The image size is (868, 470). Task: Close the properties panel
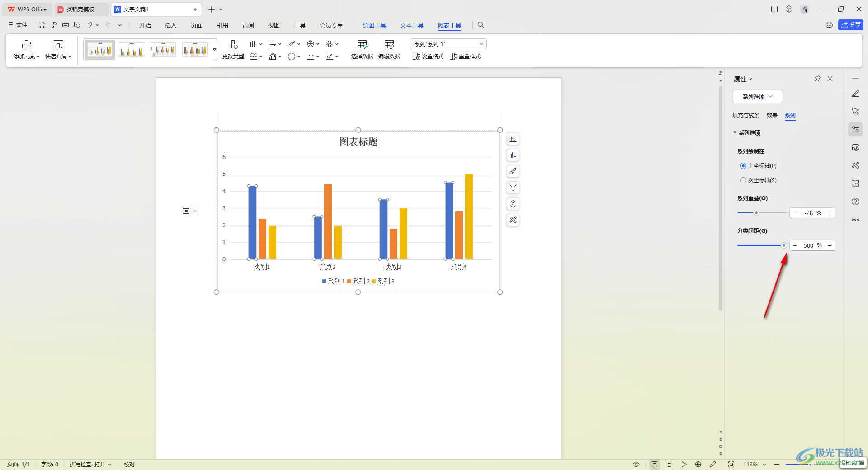coord(830,79)
